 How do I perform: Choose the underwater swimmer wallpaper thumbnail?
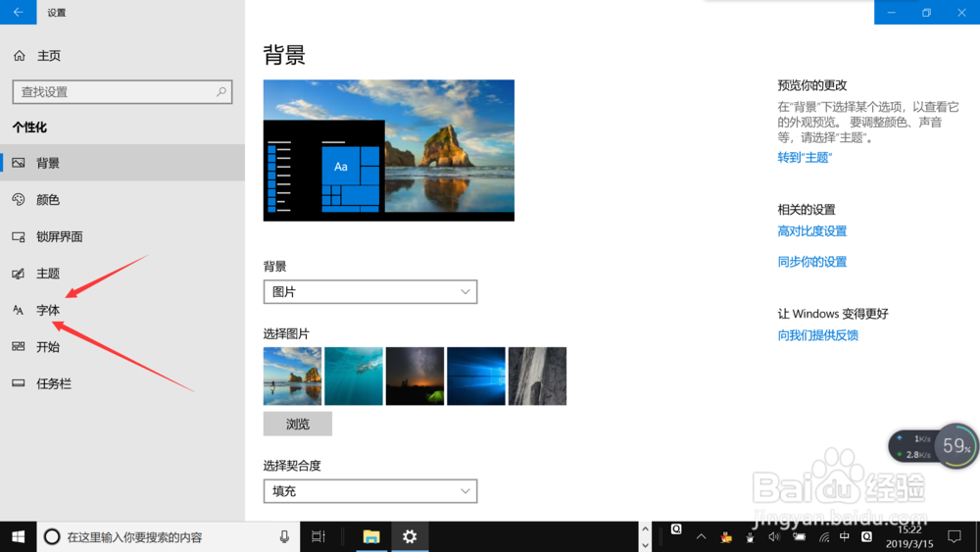(354, 376)
